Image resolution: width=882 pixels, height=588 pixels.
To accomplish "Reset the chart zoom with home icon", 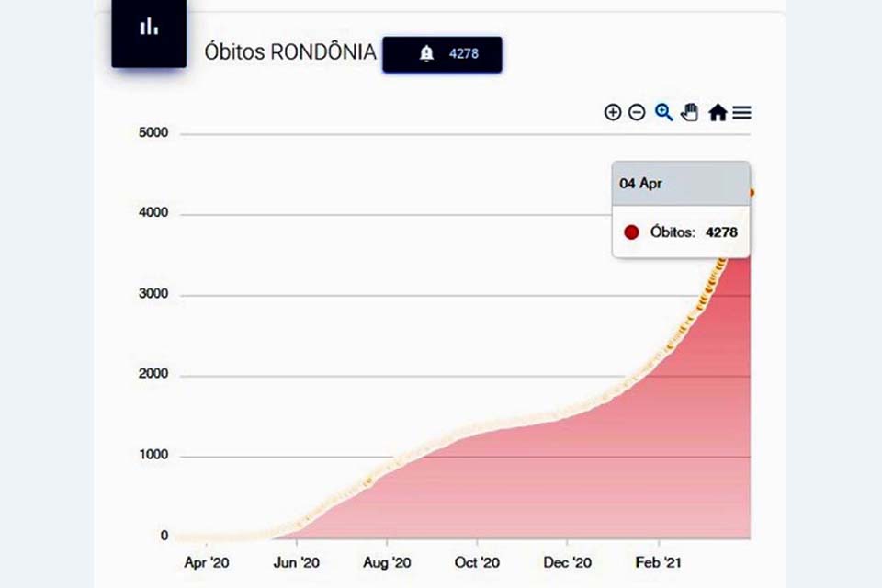I will (x=718, y=112).
